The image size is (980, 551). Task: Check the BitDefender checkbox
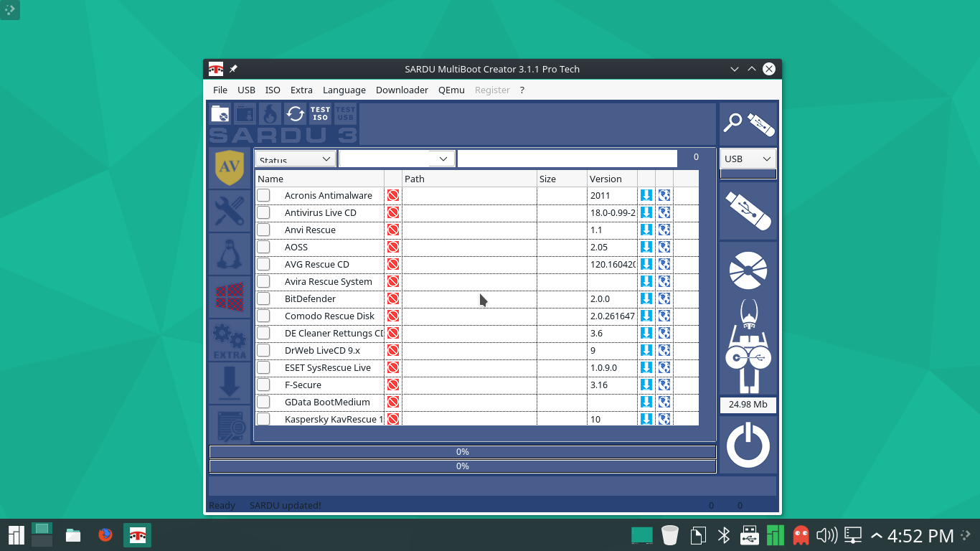[x=263, y=298]
